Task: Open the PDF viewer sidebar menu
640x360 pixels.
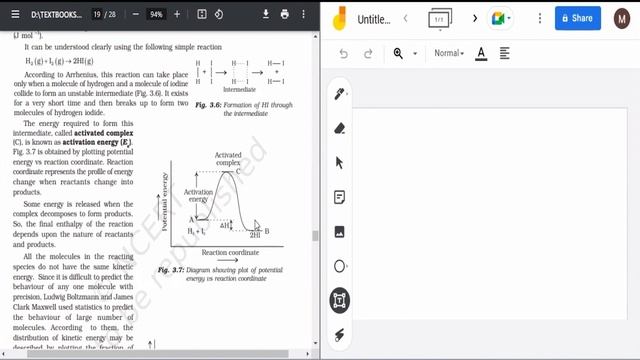Action: click(16, 14)
